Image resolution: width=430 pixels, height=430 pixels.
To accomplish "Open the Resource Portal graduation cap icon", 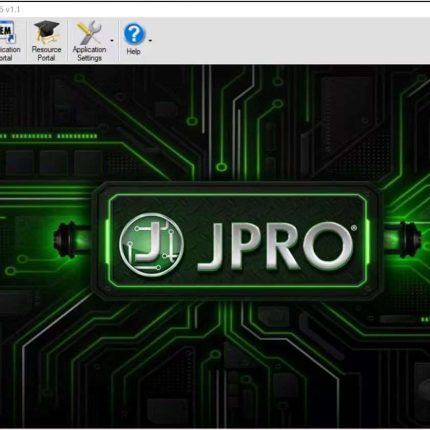I will [x=47, y=32].
